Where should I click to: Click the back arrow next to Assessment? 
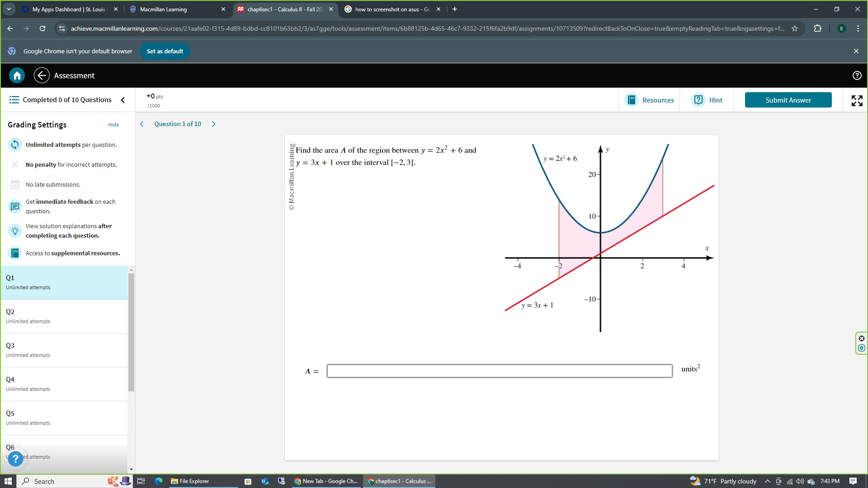pyautogui.click(x=42, y=75)
